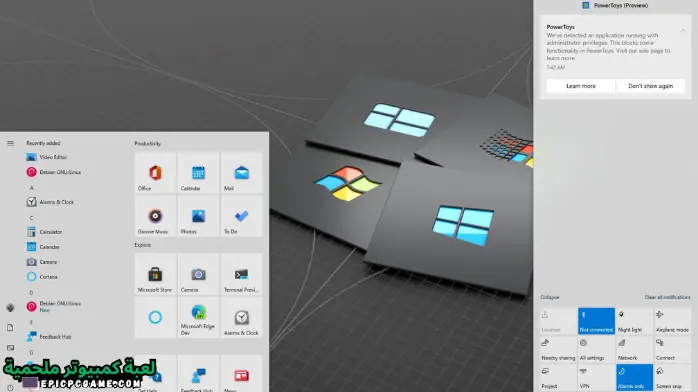The width and height of the screenshot is (698, 392).
Task: Toggle Alarms only focus assist tile
Action: coord(634,377)
